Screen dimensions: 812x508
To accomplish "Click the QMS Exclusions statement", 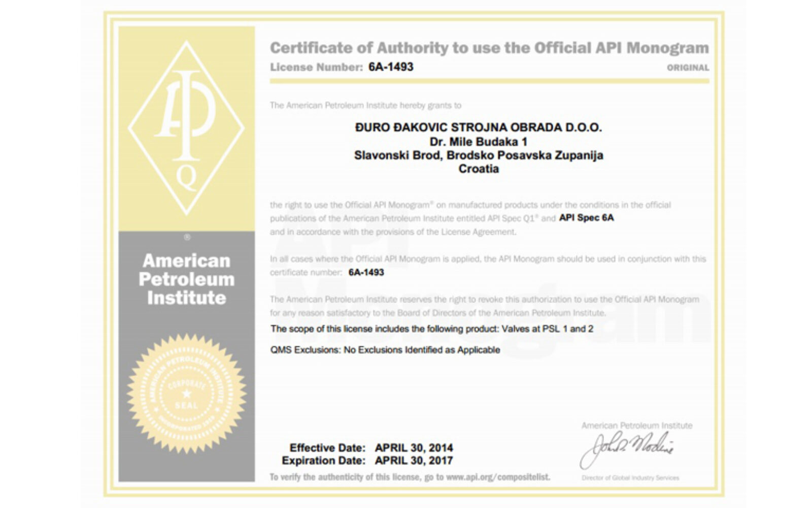I will coord(385,350).
